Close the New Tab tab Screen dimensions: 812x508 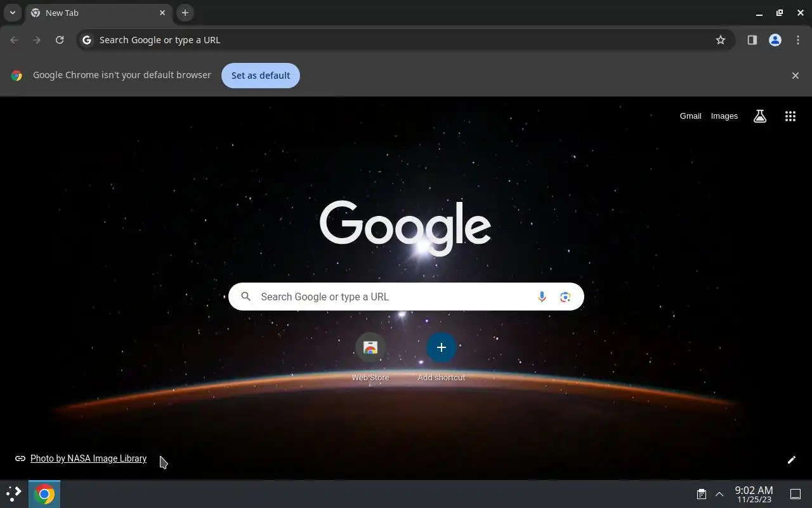162,13
